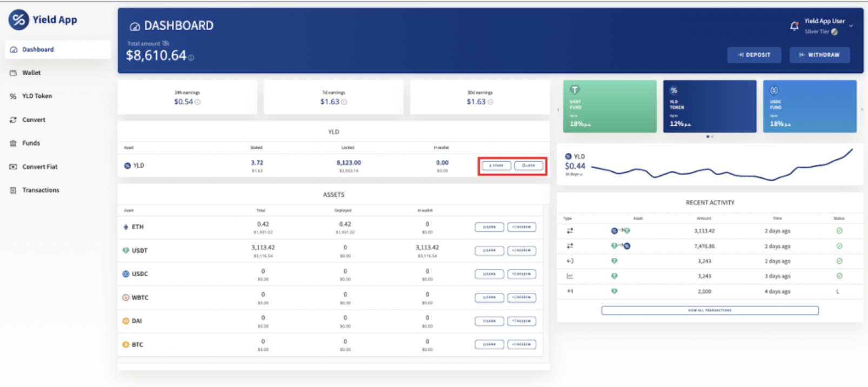Click info icon next to $8,610.64 total
Image resolution: width=868 pixels, height=387 pixels.
(191, 57)
